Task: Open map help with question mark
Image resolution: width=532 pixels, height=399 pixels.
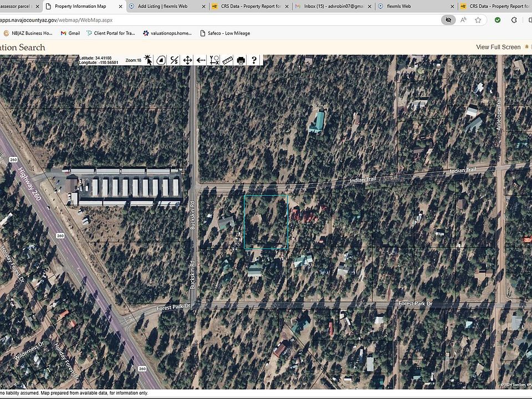Action: [x=254, y=60]
